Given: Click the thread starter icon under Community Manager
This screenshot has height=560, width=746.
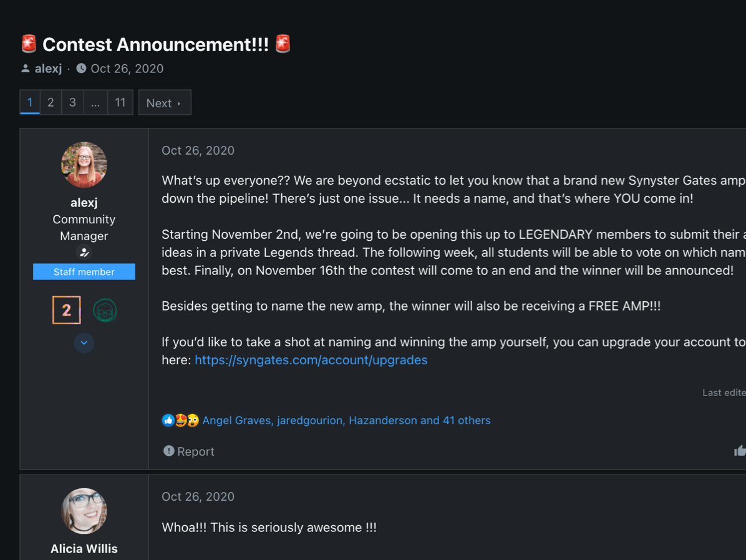Looking at the screenshot, I should (x=84, y=253).
